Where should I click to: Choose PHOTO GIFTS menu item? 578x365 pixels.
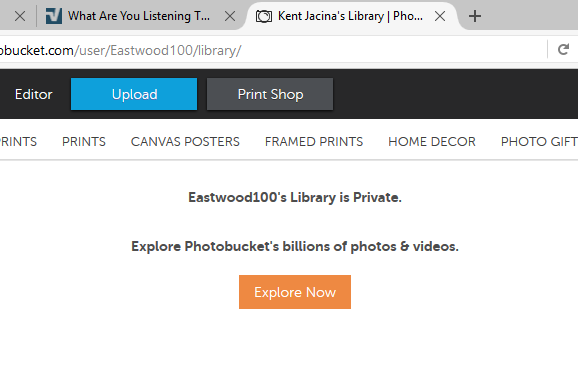coord(539,142)
